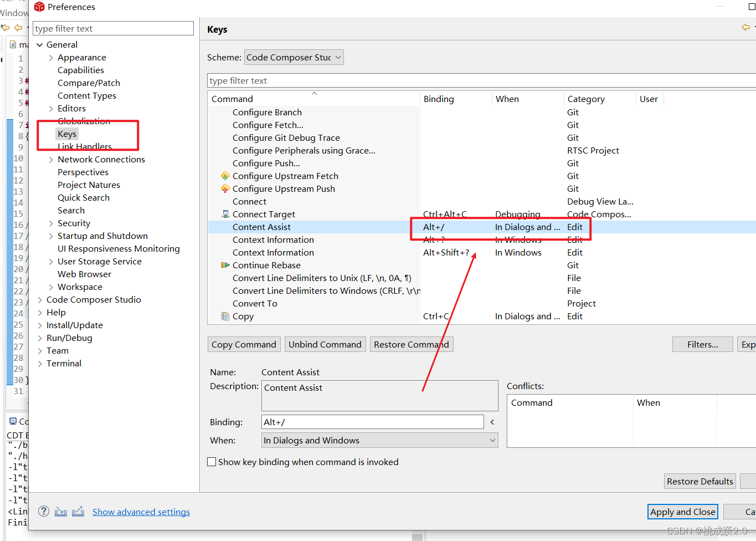Image resolution: width=756 pixels, height=541 pixels.
Task: Sort by the User column header
Action: [x=650, y=99]
